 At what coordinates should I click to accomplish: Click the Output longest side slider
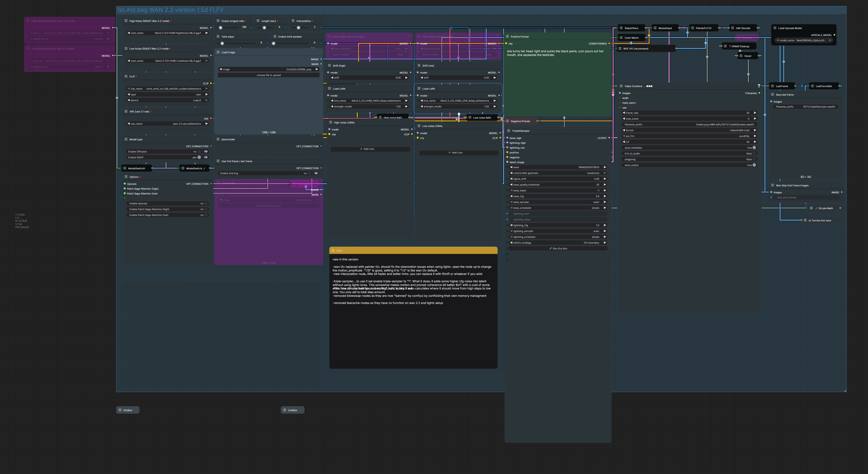pyautogui.click(x=229, y=27)
